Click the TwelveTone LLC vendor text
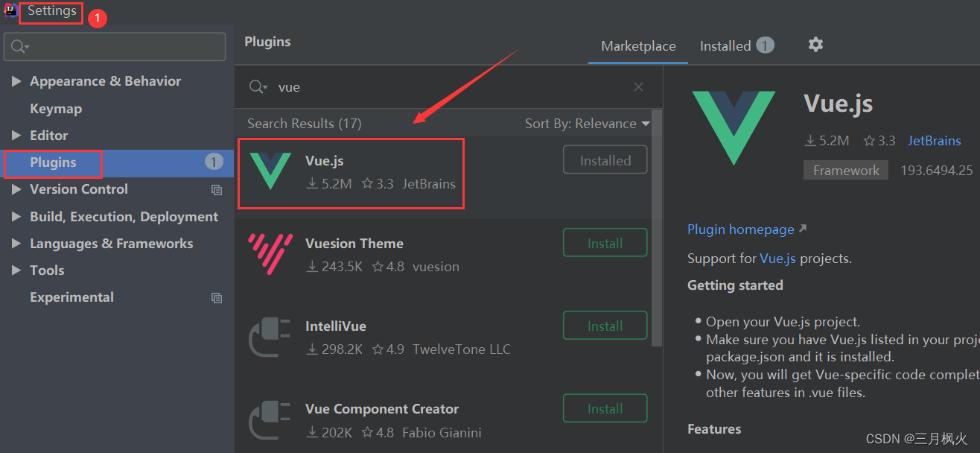 coord(462,349)
